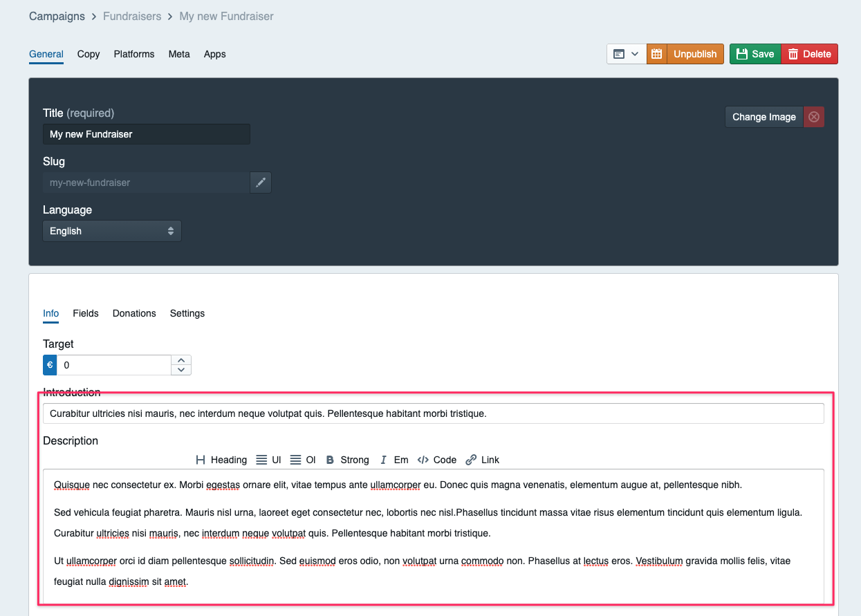This screenshot has width=861, height=616.
Task: Decrease the Target amount with down arrow
Action: (x=181, y=370)
